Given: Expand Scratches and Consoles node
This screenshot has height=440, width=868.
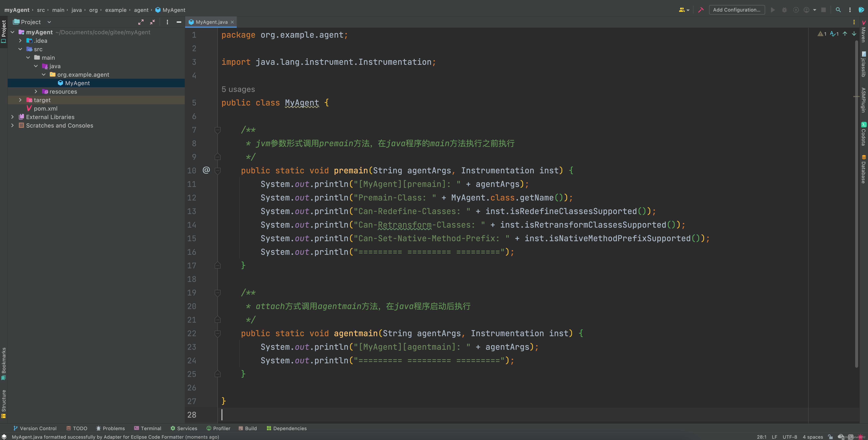Looking at the screenshot, I should coord(12,125).
